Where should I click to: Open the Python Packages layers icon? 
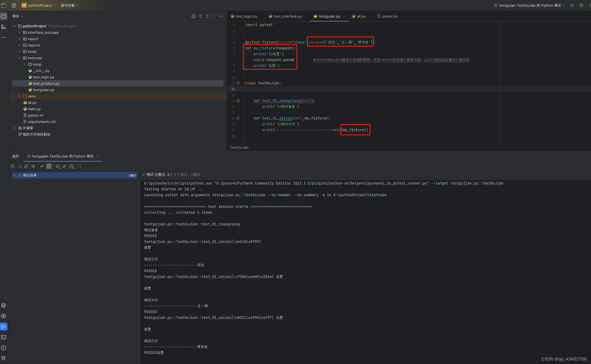pyautogui.click(x=3, y=305)
